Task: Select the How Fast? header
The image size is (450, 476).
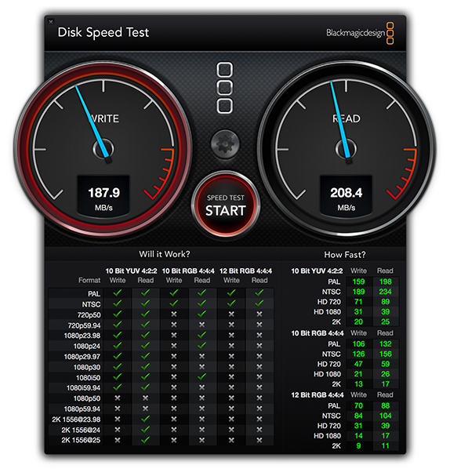Action: [x=345, y=255]
